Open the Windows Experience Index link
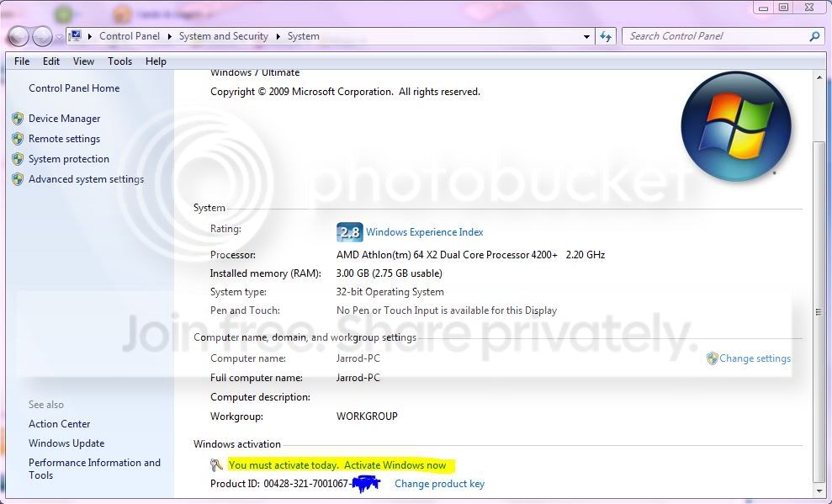This screenshot has height=504, width=832. pyautogui.click(x=425, y=232)
